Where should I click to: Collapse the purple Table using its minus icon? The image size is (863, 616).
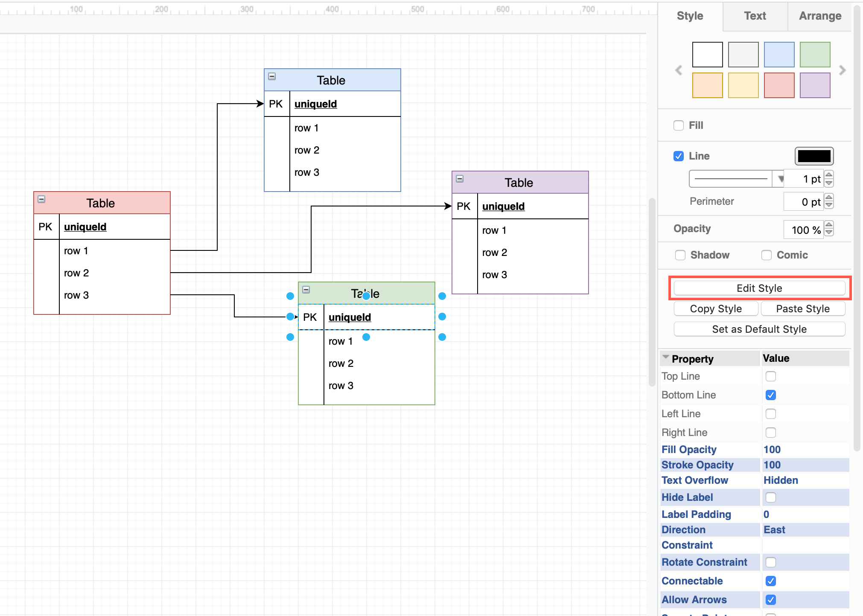[460, 179]
